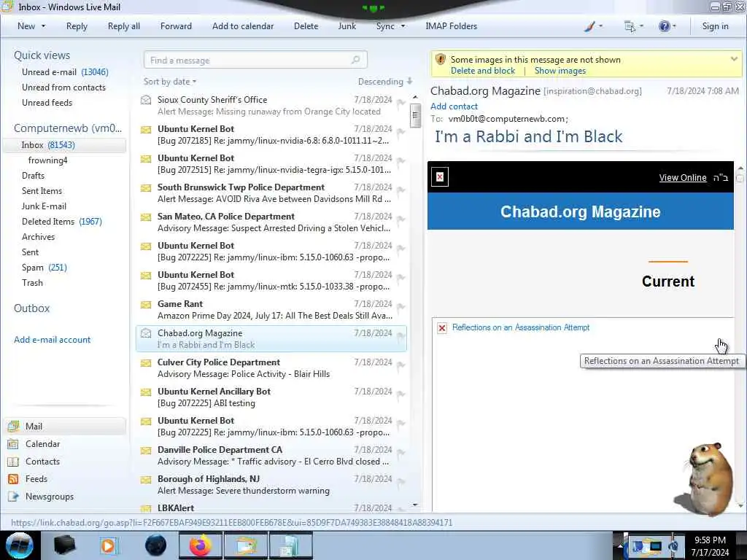Open Reflections on an Assassination Attempt link
747x560 pixels.
click(521, 327)
